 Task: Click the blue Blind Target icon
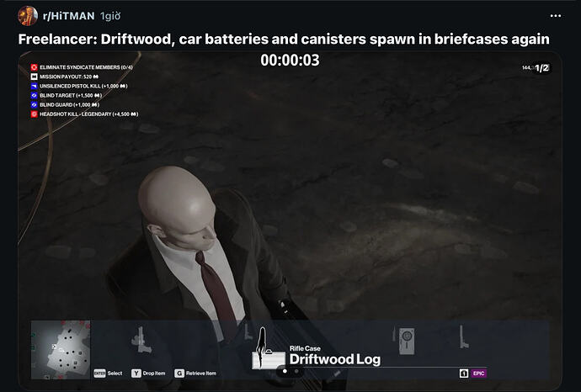coord(34,95)
